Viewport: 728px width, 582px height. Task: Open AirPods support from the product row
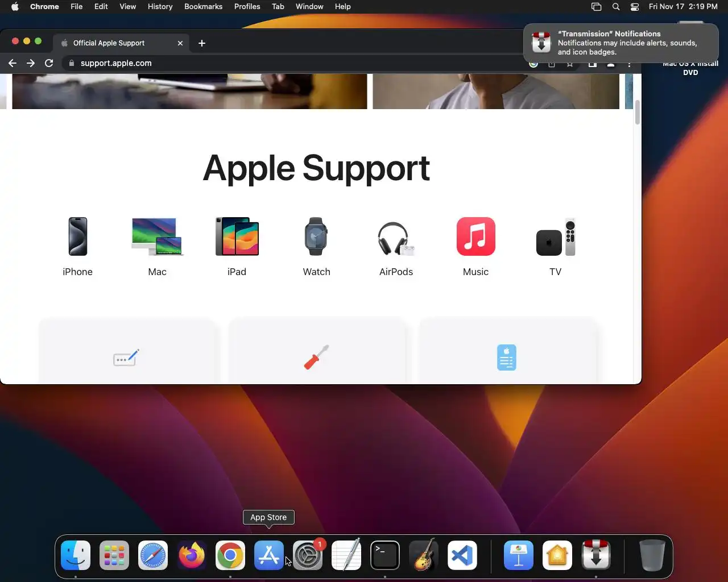[x=396, y=247]
